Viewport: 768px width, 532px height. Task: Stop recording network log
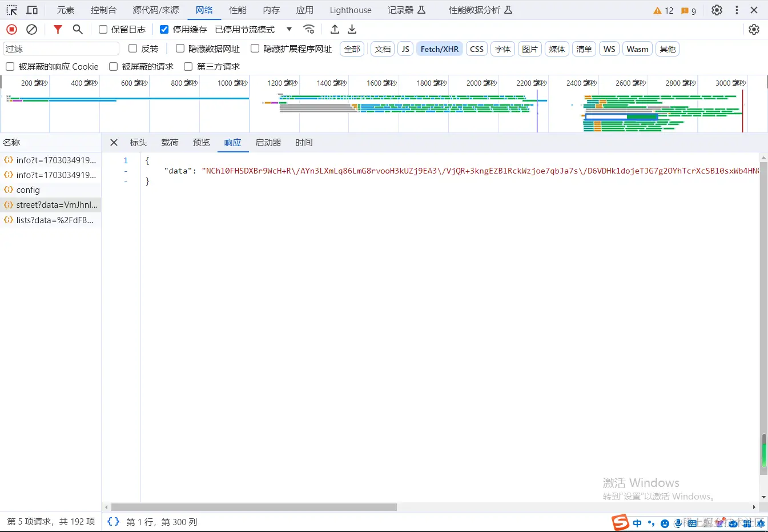tap(11, 29)
